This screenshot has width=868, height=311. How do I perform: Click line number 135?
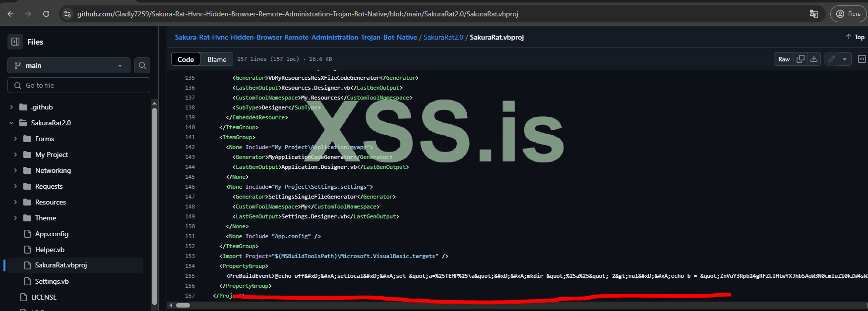coord(190,78)
